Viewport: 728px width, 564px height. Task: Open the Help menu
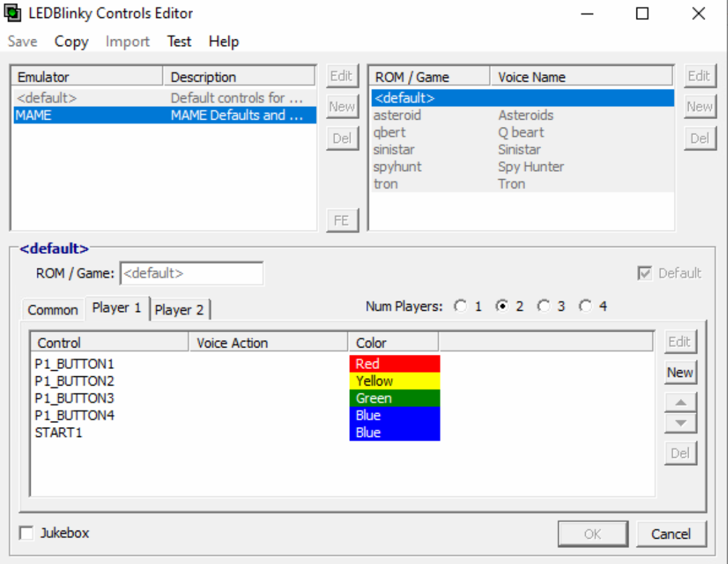click(x=223, y=41)
